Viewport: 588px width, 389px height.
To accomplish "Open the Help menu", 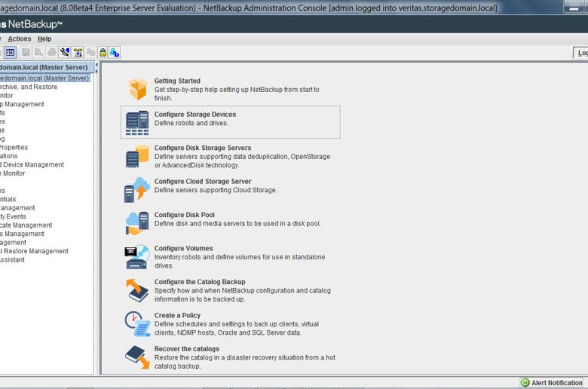I will click(44, 38).
